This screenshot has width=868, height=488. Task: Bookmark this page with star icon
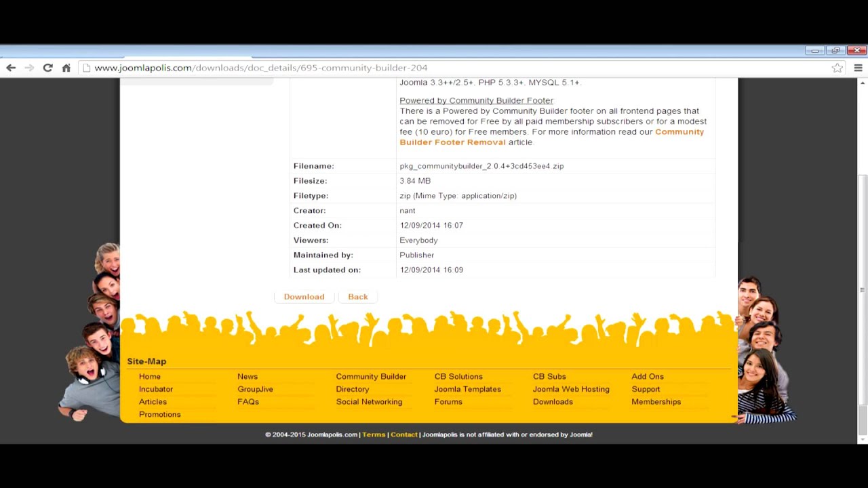tap(837, 68)
